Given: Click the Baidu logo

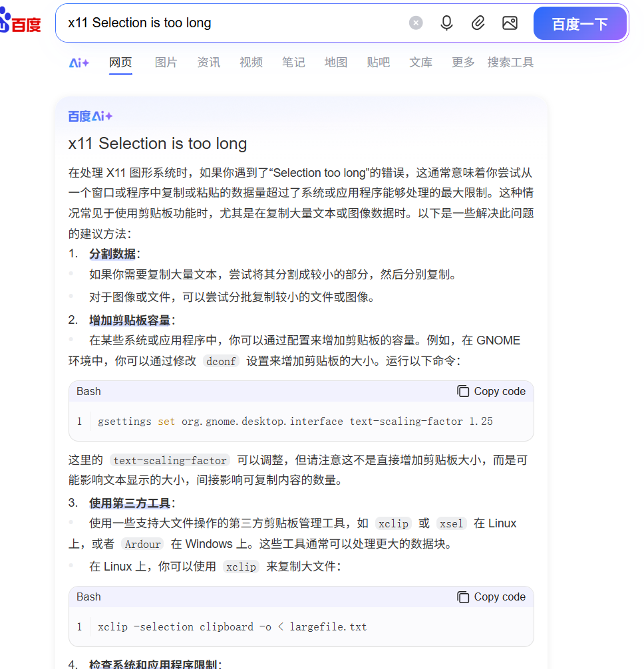Looking at the screenshot, I should click(21, 21).
